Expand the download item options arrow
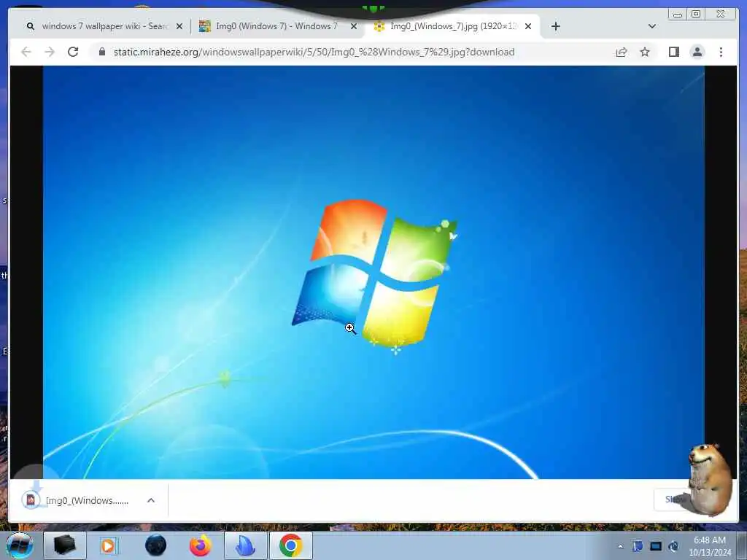The height and width of the screenshot is (560, 747). click(151, 500)
